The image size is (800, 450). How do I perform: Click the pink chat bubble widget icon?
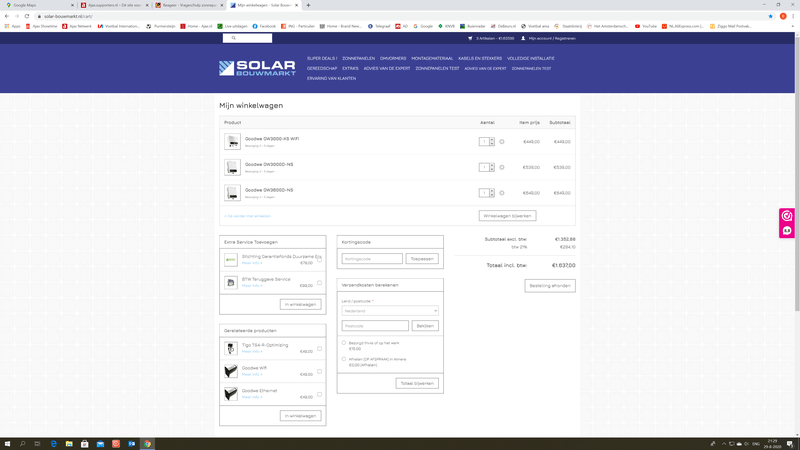[787, 231]
